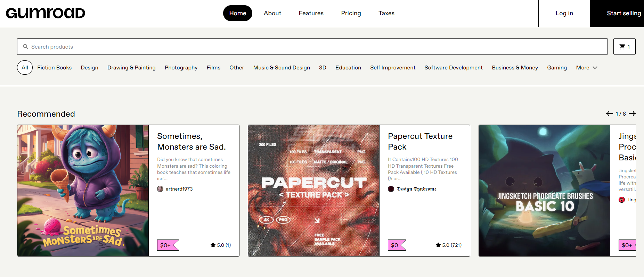Image resolution: width=644 pixels, height=277 pixels.
Task: Select the Drawing & Painting category
Action: pos(131,68)
